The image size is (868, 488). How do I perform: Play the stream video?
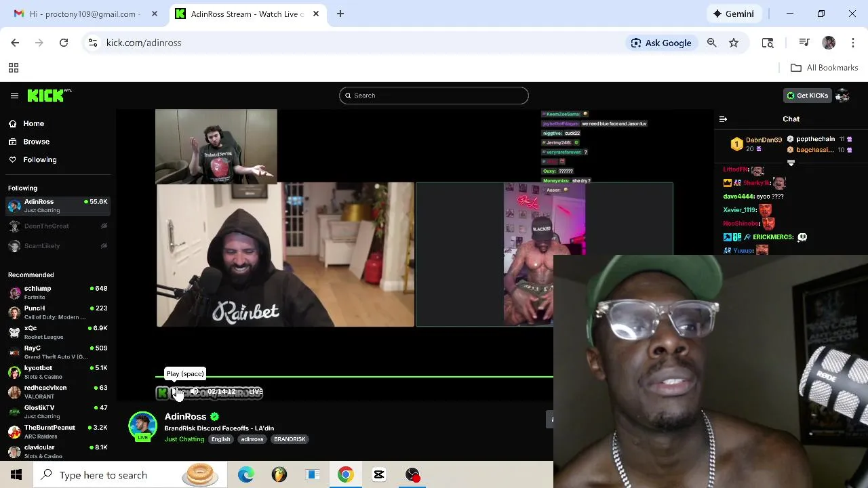point(176,392)
